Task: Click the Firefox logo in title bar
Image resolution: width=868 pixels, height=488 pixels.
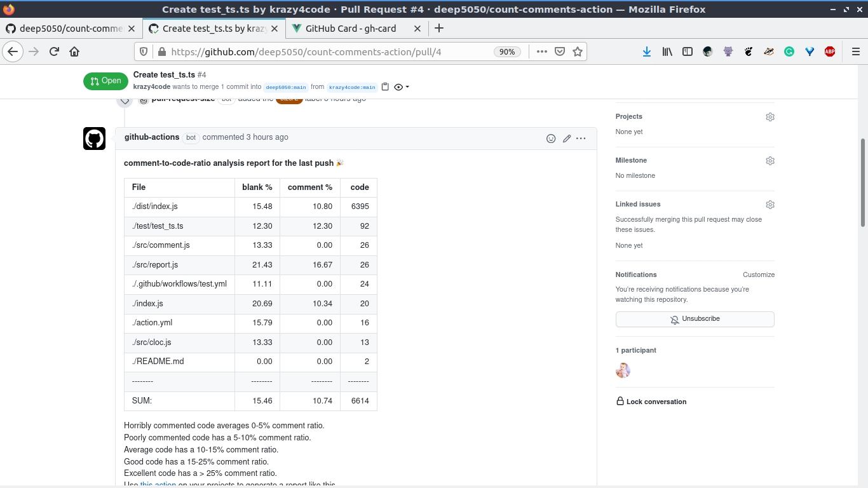Action: (8, 10)
